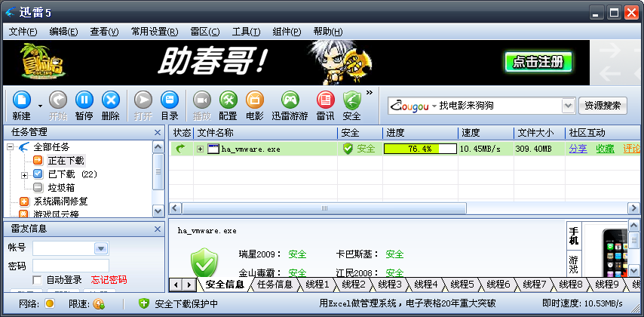Open the dropdown arrow beside 新建
The height and width of the screenshot is (317, 644).
click(x=40, y=106)
